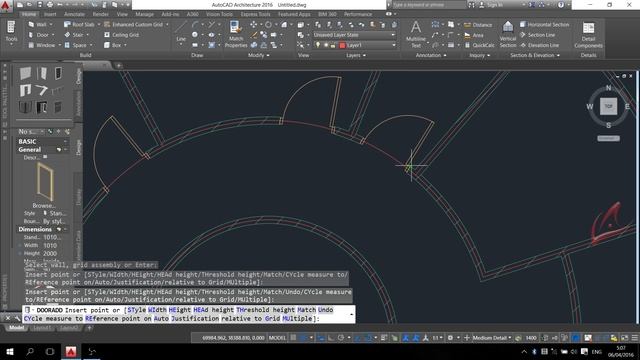640x360 pixels.
Task: Click the Multiline Text tool
Action: click(x=416, y=34)
